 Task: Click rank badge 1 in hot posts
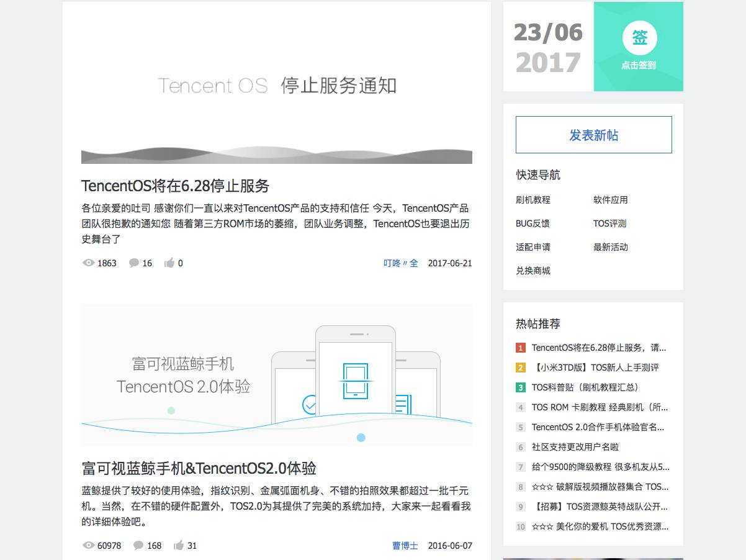[x=521, y=348]
